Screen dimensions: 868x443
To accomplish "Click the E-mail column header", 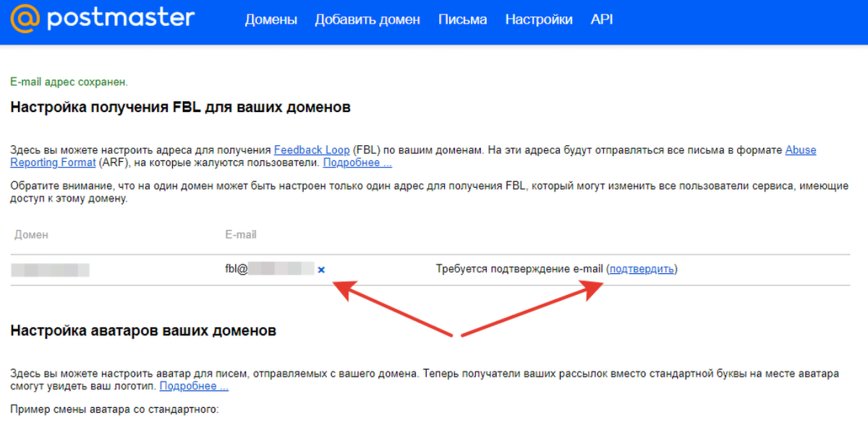I will click(241, 235).
